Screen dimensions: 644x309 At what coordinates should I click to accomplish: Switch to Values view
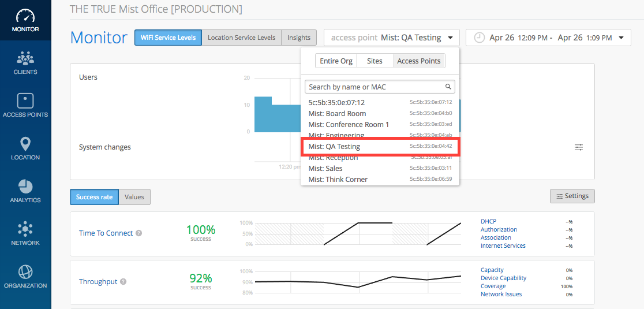coord(134,197)
